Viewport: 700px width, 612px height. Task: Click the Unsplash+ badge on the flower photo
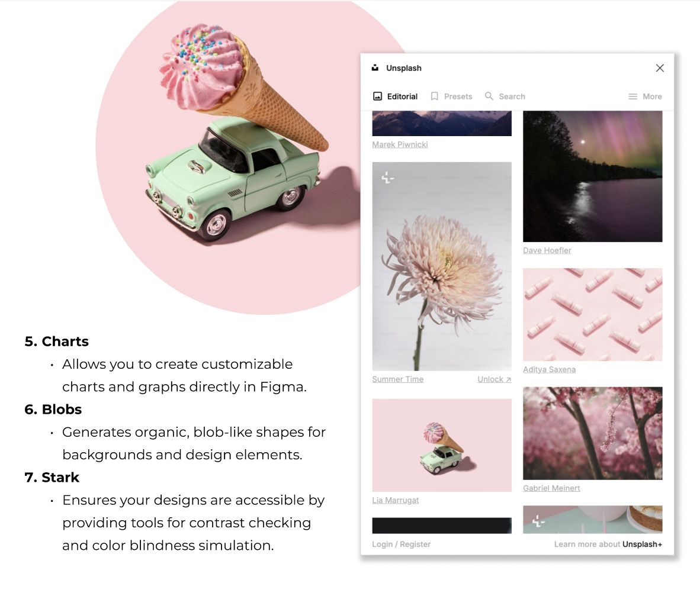(387, 178)
